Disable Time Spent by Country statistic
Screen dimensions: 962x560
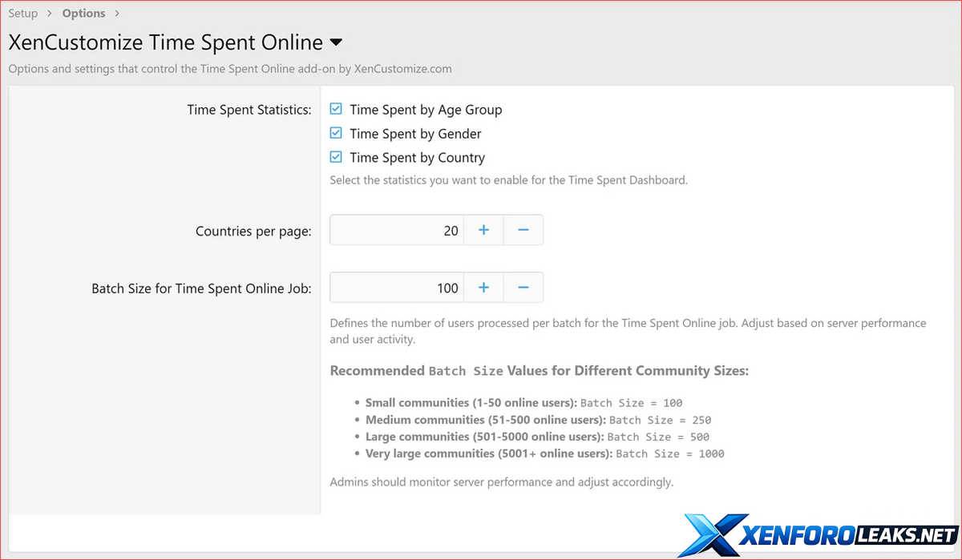(x=336, y=157)
